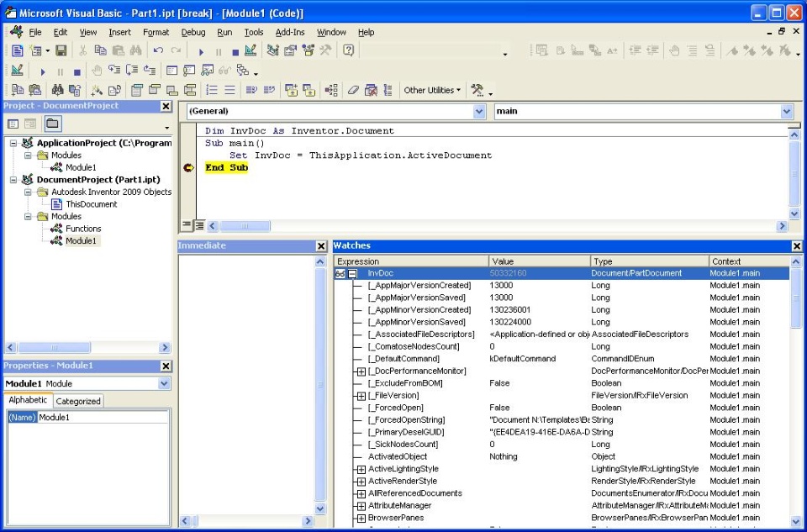Open Object Browser toolbar icon
This screenshot has width=807, height=532.
point(308,50)
